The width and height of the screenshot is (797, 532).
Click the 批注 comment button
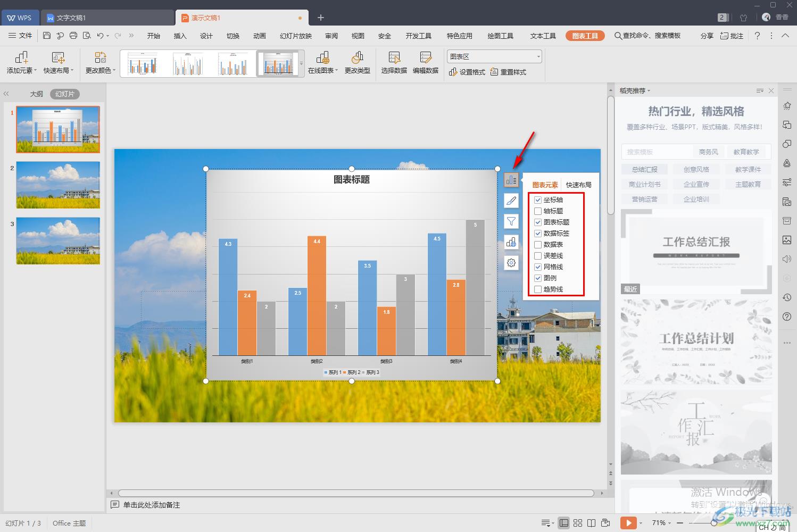pos(732,36)
